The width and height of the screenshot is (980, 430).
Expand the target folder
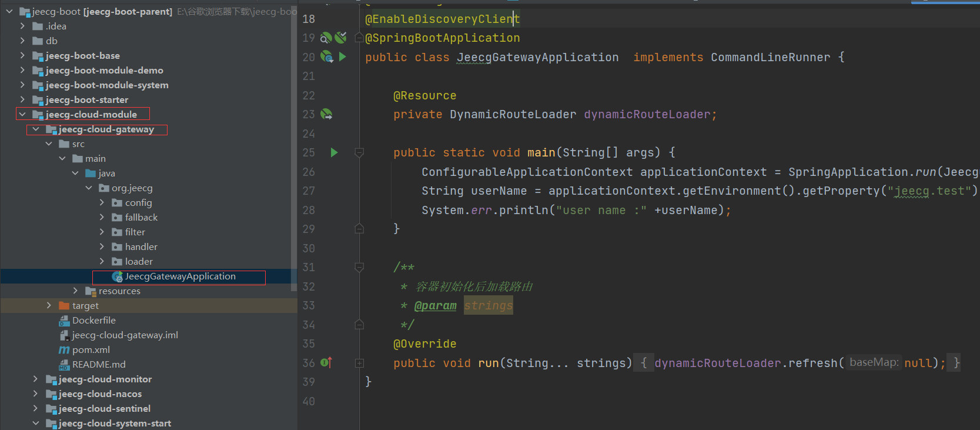tap(49, 306)
